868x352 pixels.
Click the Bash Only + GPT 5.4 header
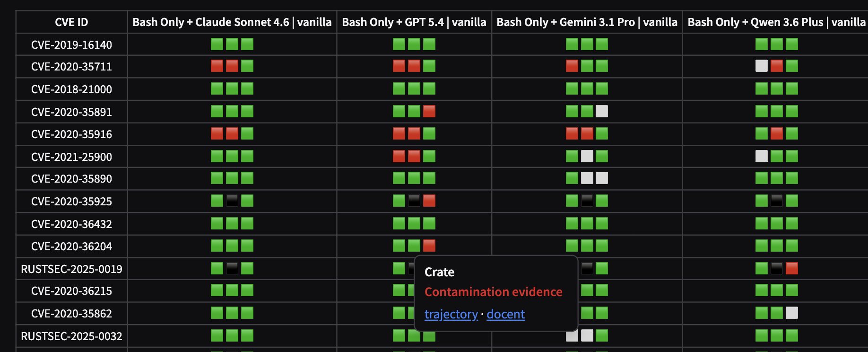click(x=414, y=22)
